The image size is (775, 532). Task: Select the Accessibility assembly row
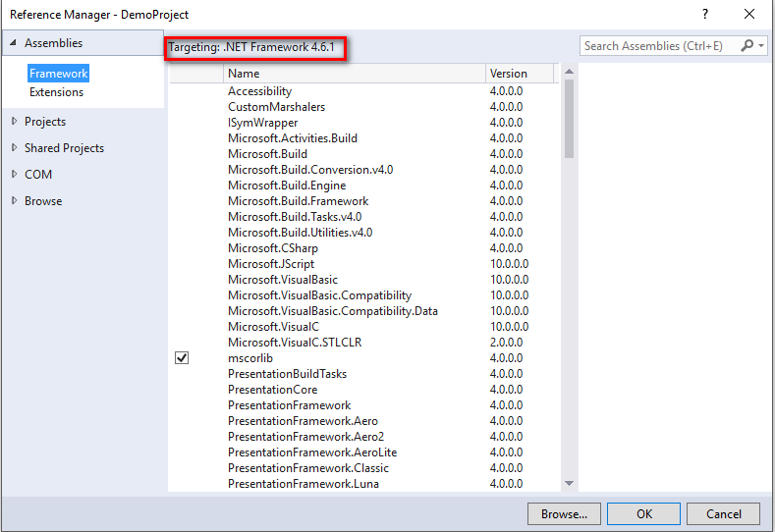pyautogui.click(x=364, y=91)
